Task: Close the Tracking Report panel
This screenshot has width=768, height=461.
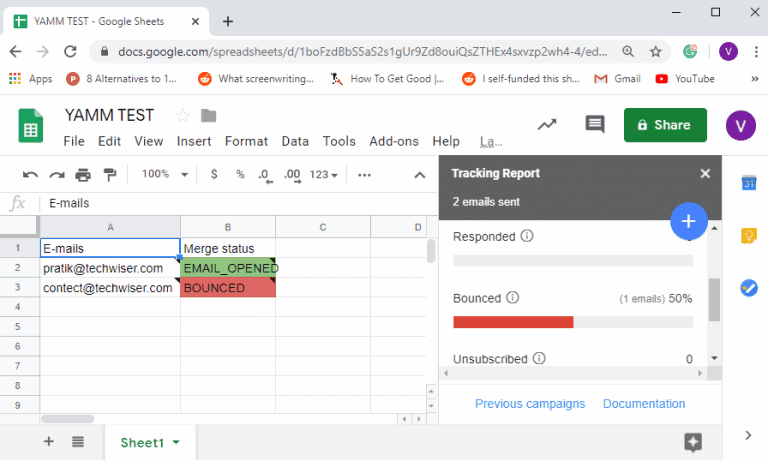Action: pyautogui.click(x=705, y=173)
